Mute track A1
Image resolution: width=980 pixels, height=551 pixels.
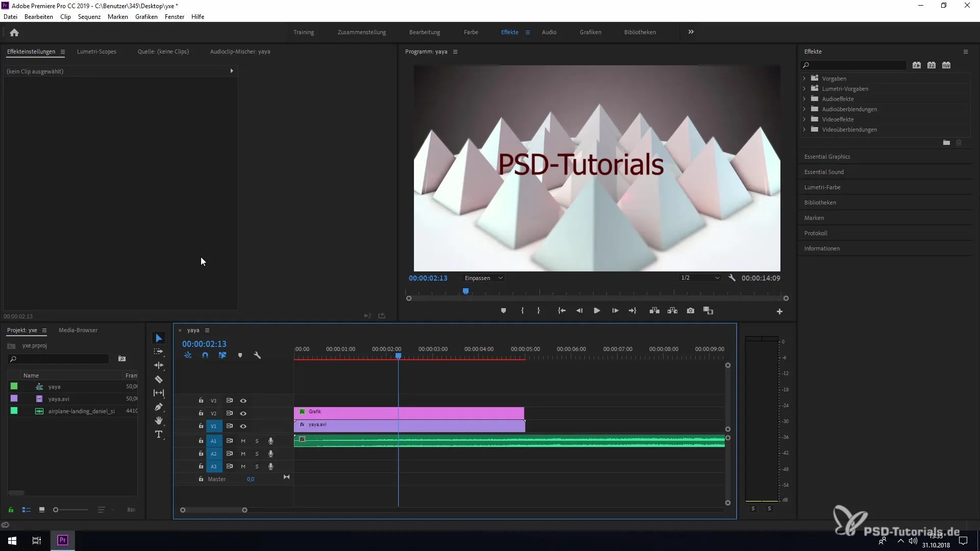(243, 441)
